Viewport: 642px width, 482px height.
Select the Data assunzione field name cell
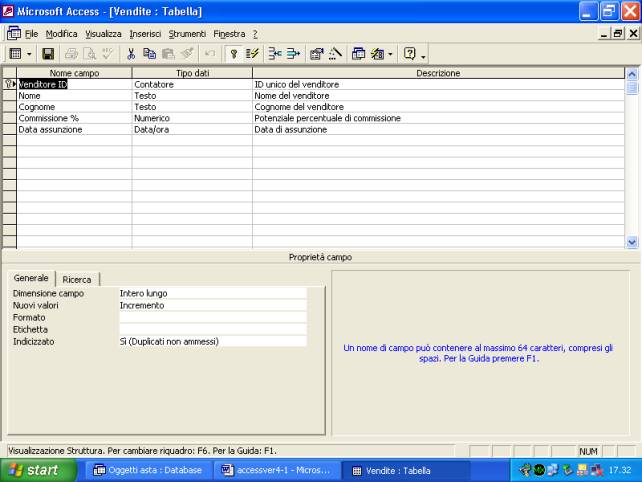[x=74, y=129]
